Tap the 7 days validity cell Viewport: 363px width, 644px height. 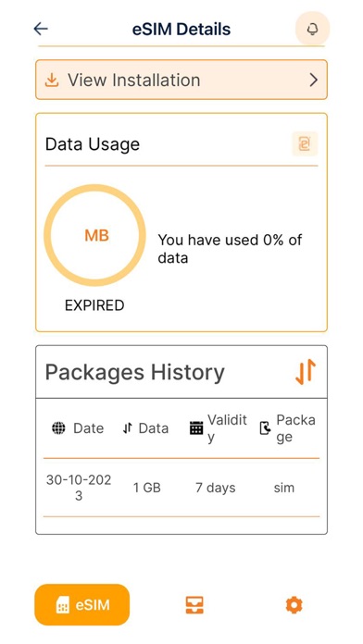(x=216, y=488)
